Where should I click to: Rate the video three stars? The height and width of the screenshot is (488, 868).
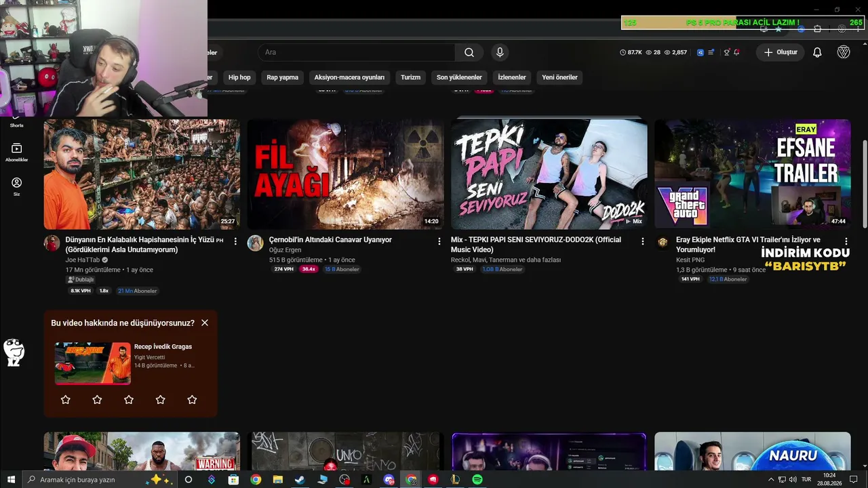tap(129, 400)
